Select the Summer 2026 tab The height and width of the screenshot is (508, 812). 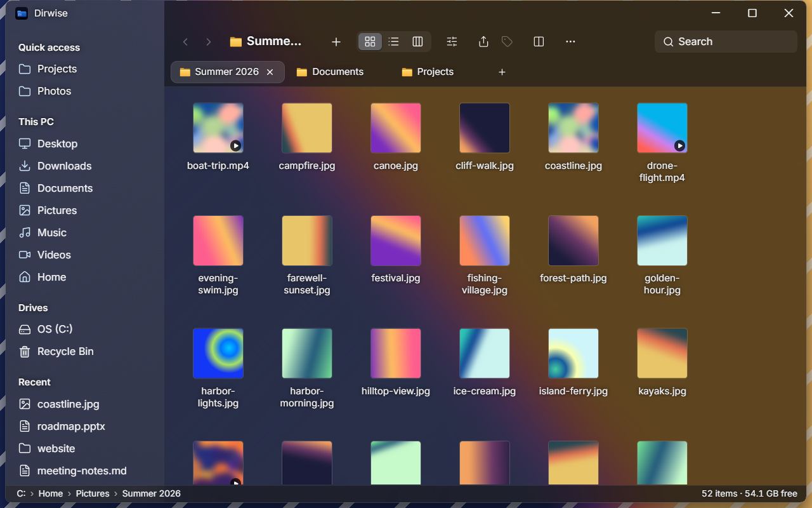tap(227, 72)
